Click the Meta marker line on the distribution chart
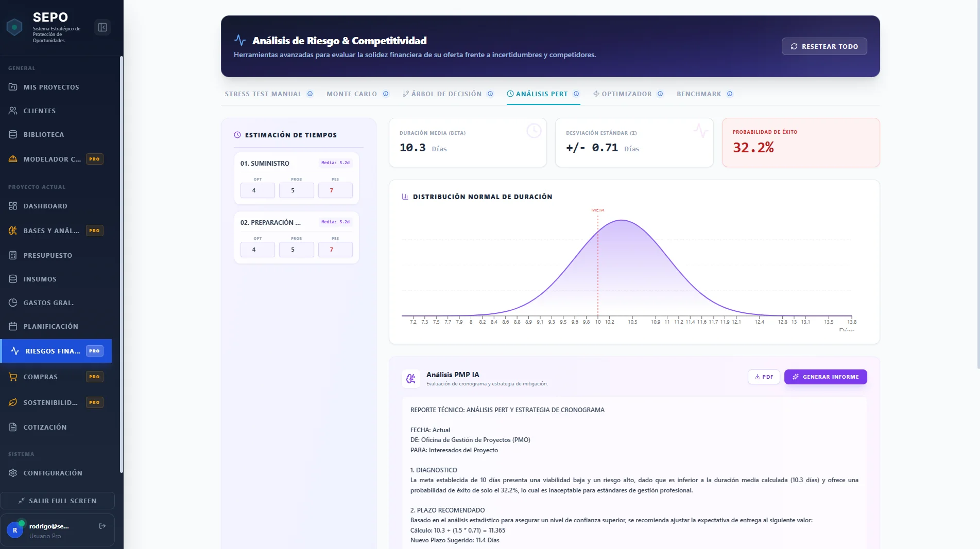The width and height of the screenshot is (980, 549). 598,262
